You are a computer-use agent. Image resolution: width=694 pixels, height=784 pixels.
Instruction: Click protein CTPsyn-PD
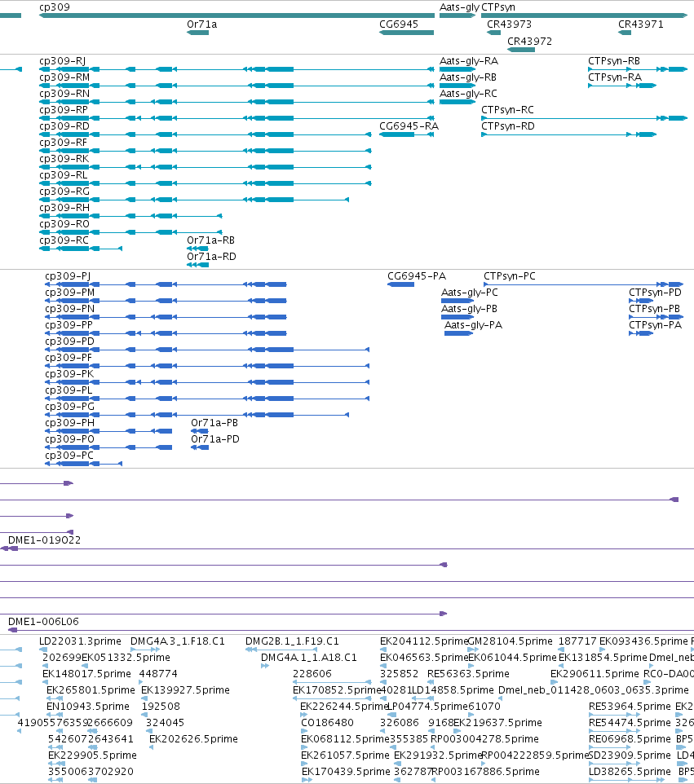tap(655, 293)
